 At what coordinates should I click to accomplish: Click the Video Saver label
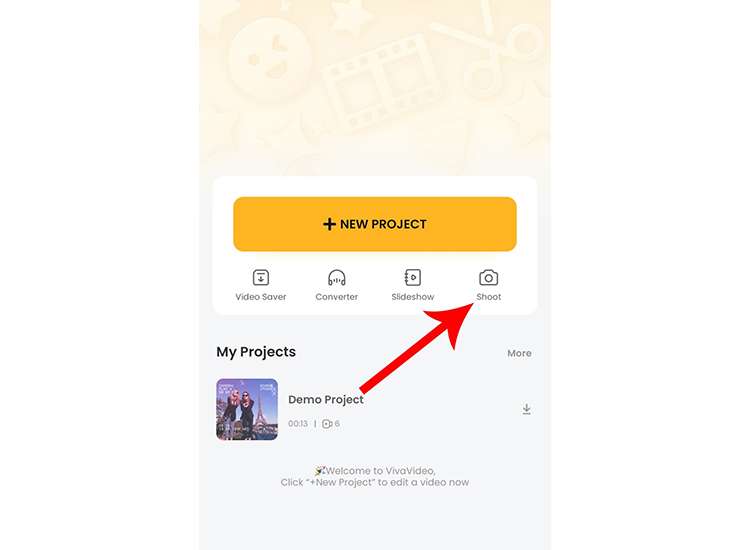pyautogui.click(x=261, y=297)
